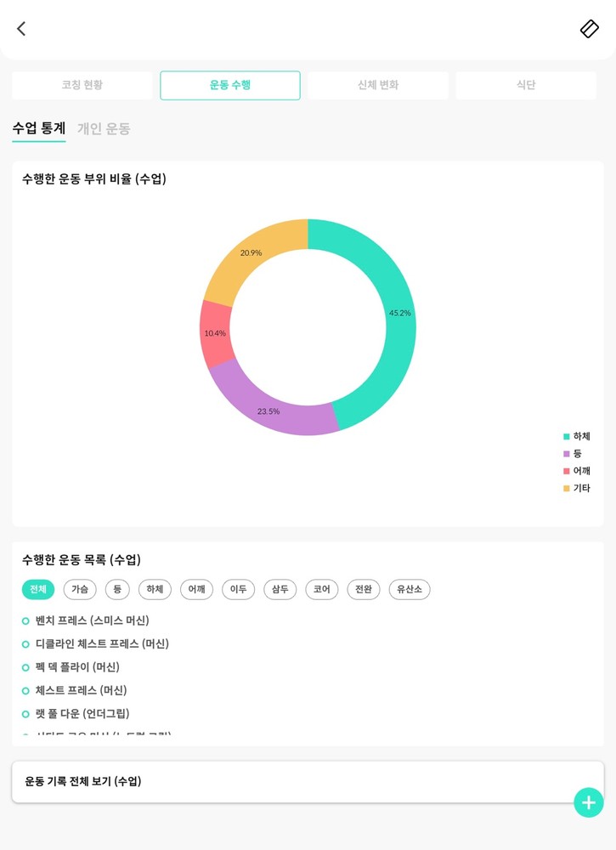Filter exercises by 가슴
The width and height of the screenshot is (616, 850).
(x=80, y=589)
